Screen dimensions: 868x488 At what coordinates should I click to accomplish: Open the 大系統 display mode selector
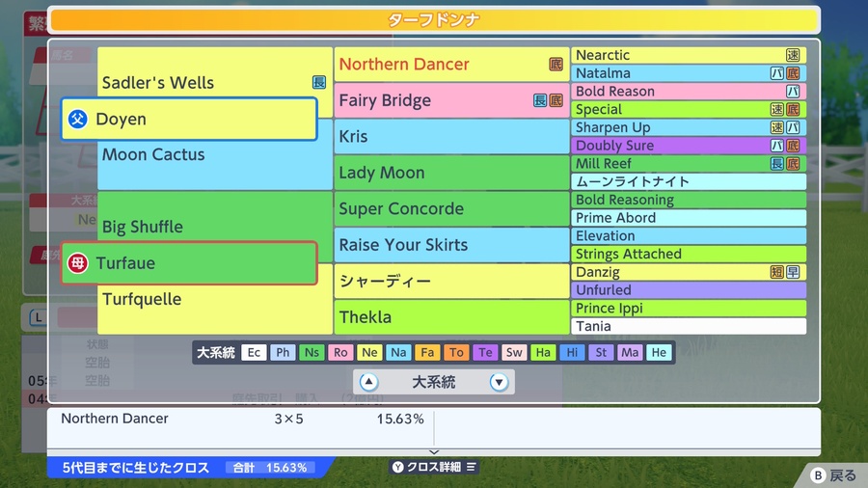click(434, 382)
